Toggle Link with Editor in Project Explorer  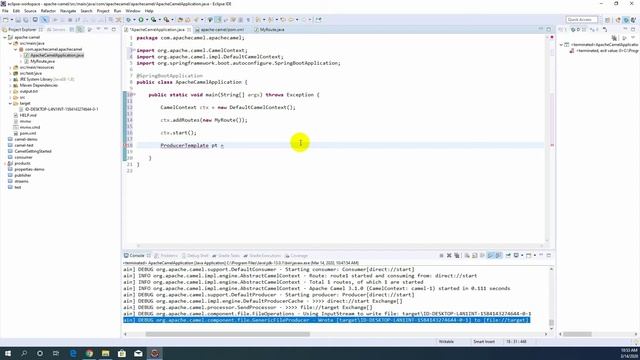tap(80, 29)
